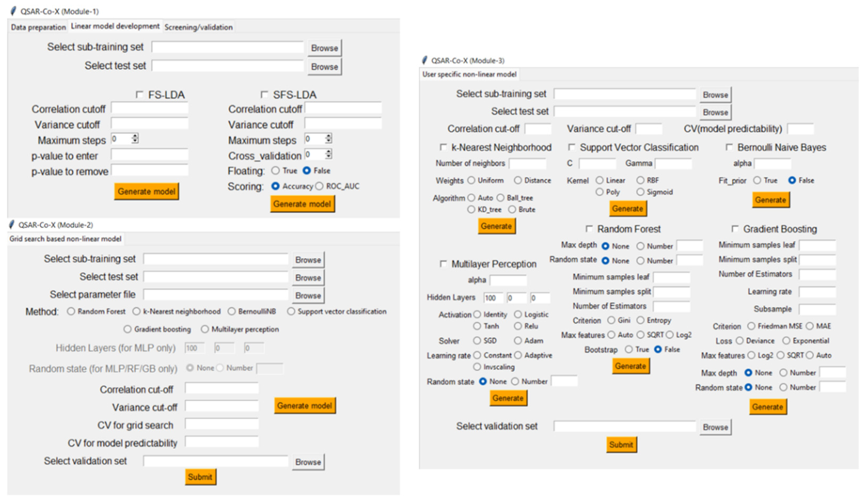Increase SFS-LDA Cross_validation spinner value
The width and height of the screenshot is (868, 501).
coord(329,152)
